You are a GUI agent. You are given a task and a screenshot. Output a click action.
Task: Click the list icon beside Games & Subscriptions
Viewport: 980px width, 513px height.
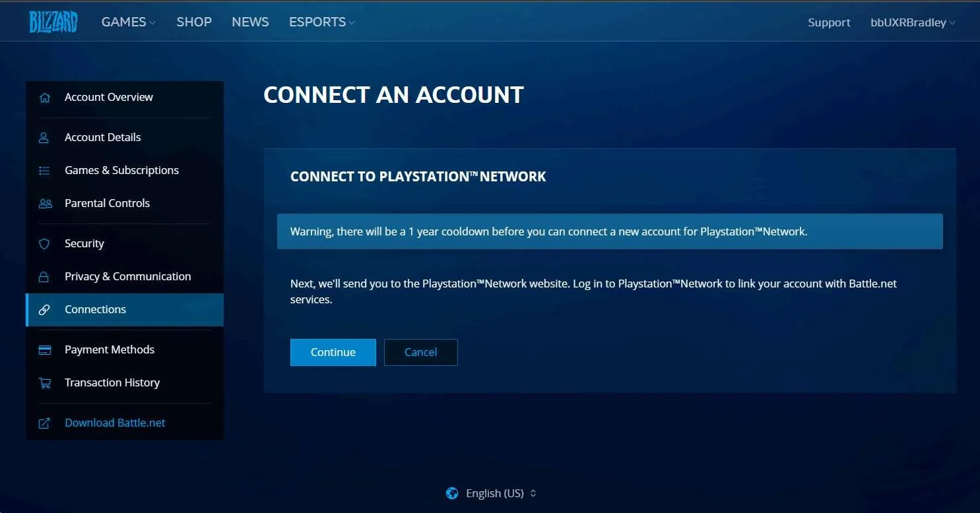point(44,171)
